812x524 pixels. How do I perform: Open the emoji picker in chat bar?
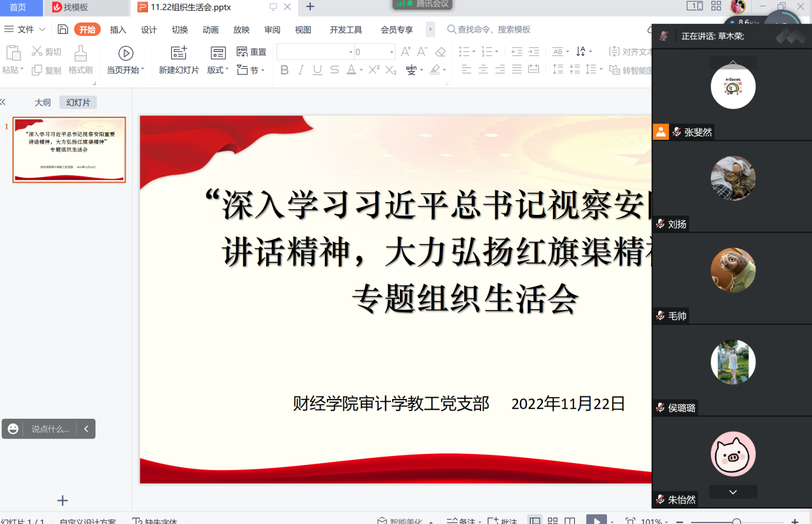pyautogui.click(x=13, y=429)
